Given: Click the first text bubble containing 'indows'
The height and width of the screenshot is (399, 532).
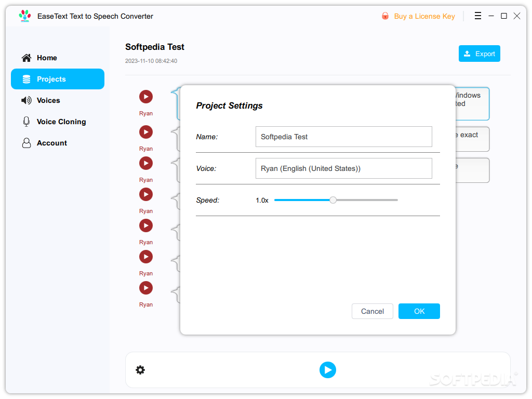Looking at the screenshot, I should [x=472, y=104].
